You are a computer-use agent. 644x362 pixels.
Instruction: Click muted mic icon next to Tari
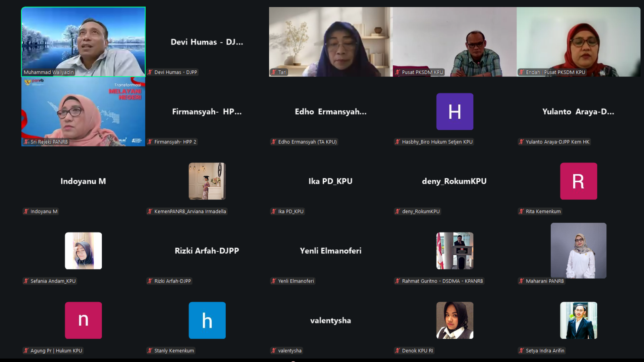coord(274,72)
